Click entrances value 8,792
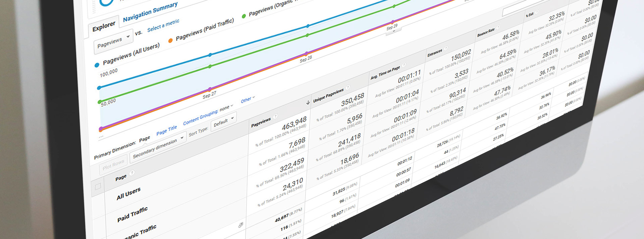Image resolution: width=644 pixels, height=239 pixels. [x=457, y=111]
